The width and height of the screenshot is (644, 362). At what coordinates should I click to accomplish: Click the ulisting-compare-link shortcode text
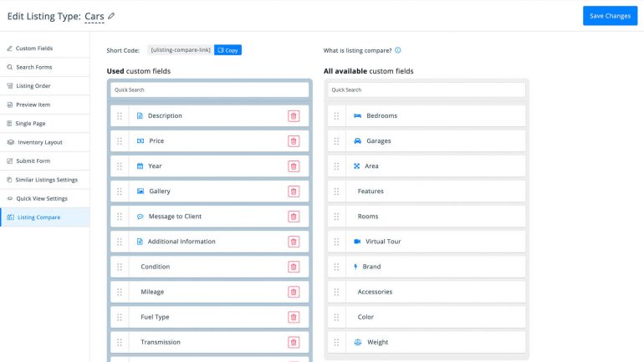coord(181,50)
